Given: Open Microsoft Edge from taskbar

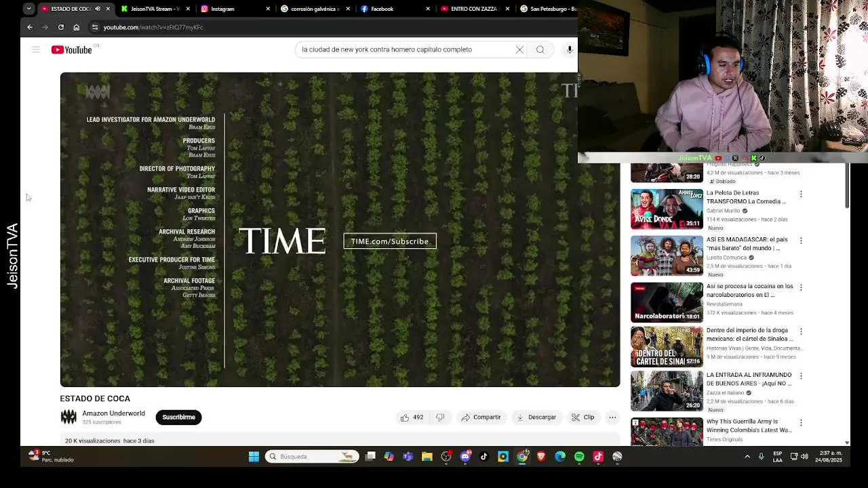Looking at the screenshot, I should coord(560,457).
